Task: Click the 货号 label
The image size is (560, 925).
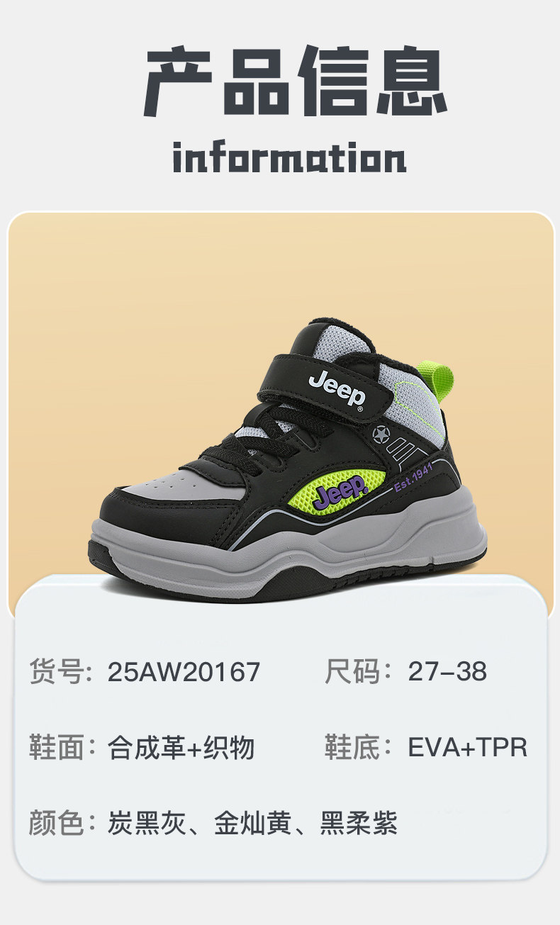Action: [x=56, y=672]
